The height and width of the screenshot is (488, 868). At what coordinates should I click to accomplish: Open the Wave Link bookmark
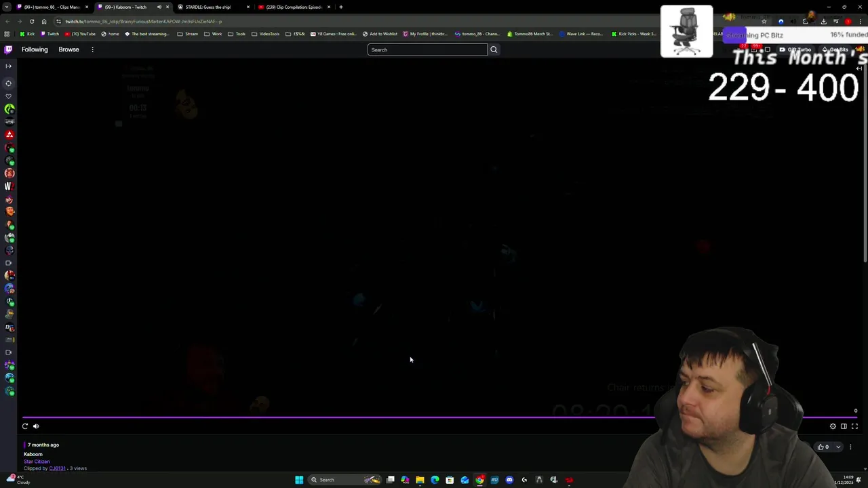tap(581, 34)
